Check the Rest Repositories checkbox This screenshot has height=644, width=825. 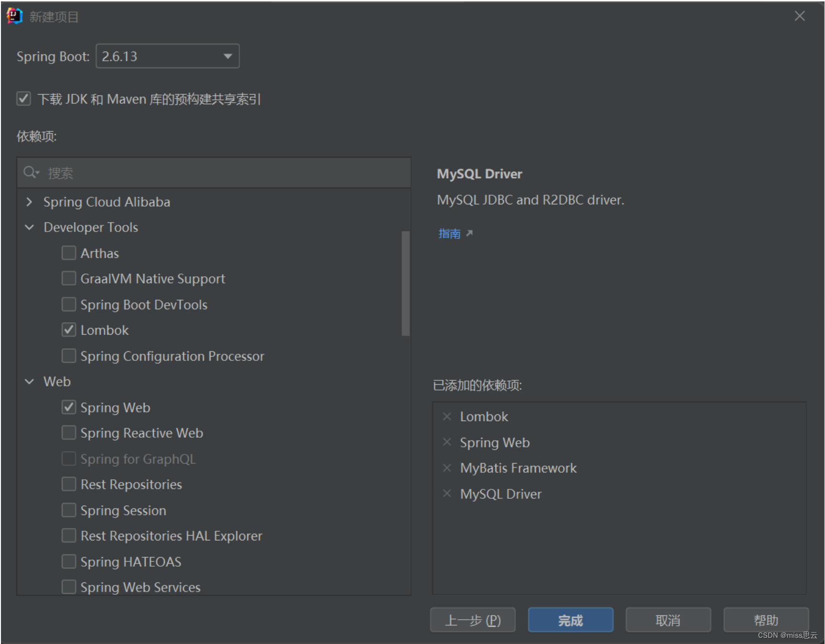pos(69,484)
